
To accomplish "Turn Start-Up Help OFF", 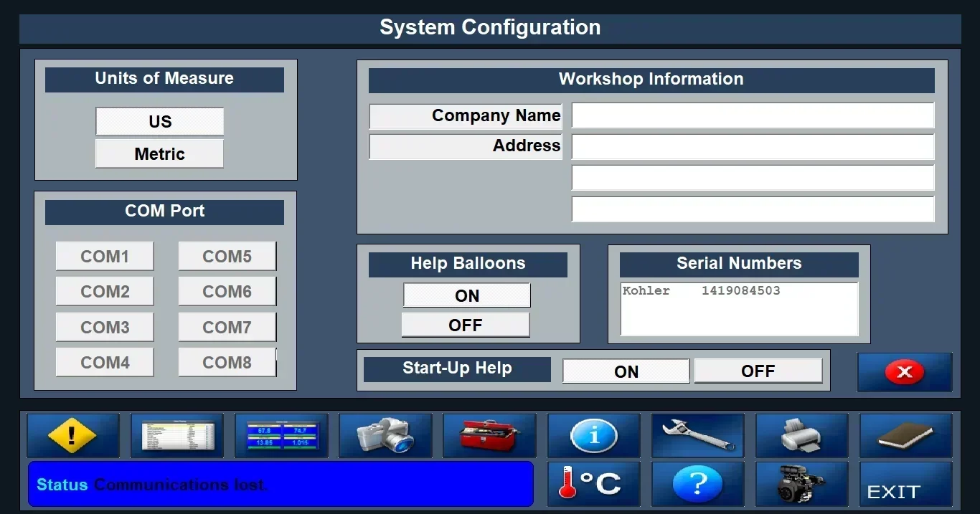I will [758, 371].
